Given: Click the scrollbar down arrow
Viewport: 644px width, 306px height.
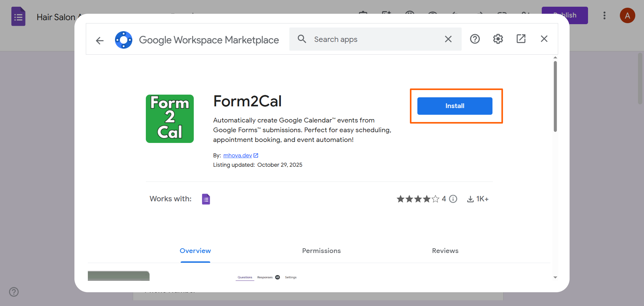Looking at the screenshot, I should click(555, 277).
